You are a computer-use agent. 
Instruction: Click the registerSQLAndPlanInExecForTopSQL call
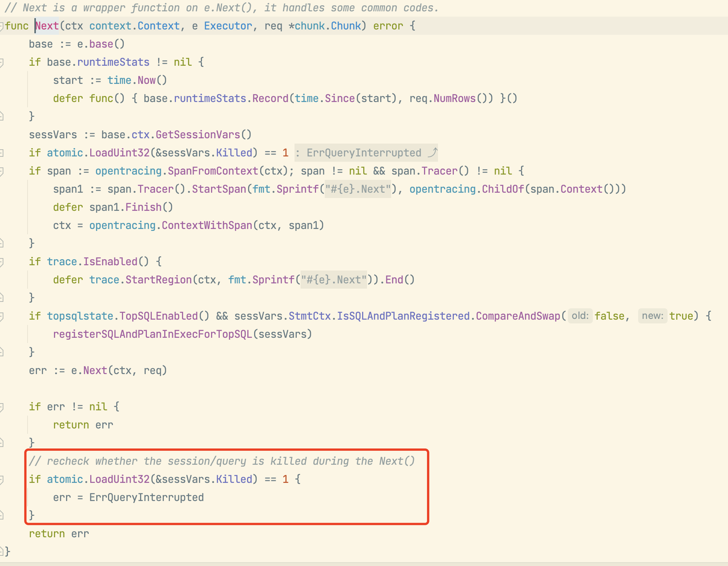tap(153, 334)
